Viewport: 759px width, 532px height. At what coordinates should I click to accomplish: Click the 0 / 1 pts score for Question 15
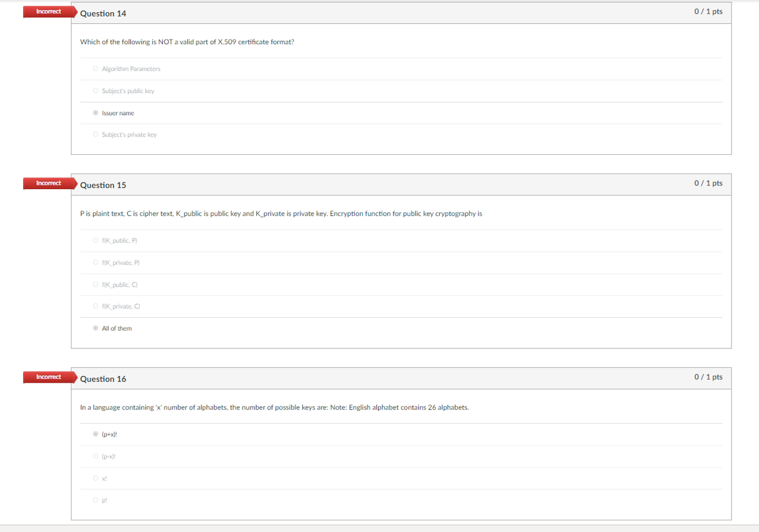pyautogui.click(x=708, y=183)
